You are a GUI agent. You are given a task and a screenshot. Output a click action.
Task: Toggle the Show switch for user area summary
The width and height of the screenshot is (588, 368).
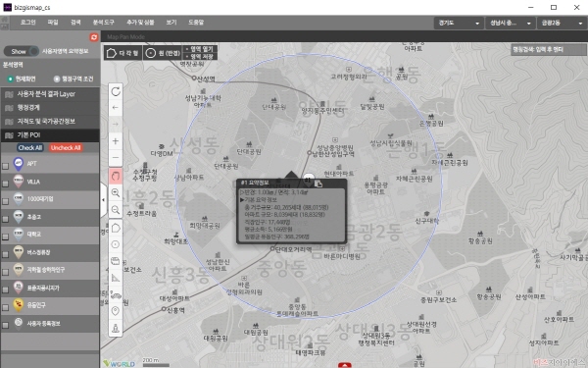tap(22, 51)
